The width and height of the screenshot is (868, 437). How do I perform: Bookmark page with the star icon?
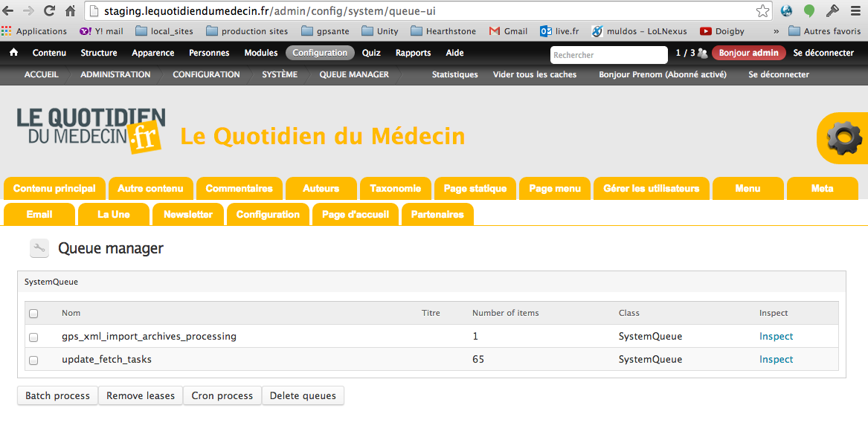click(762, 11)
